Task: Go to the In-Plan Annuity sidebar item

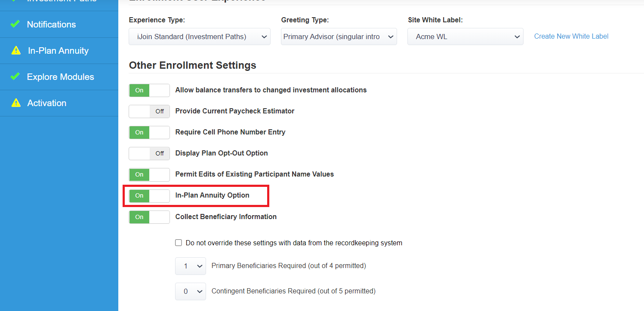Action: 59,51
